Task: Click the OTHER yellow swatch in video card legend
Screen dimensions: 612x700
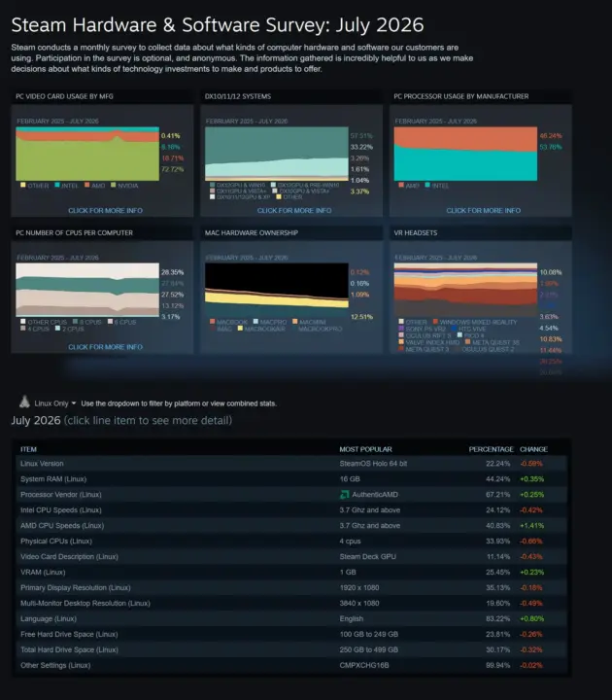Action: [22, 185]
